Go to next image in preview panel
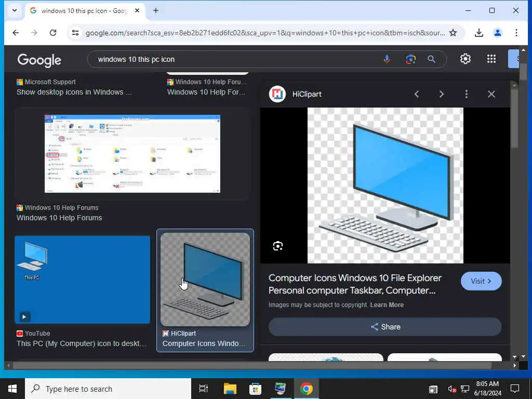532x399 pixels. click(x=442, y=94)
